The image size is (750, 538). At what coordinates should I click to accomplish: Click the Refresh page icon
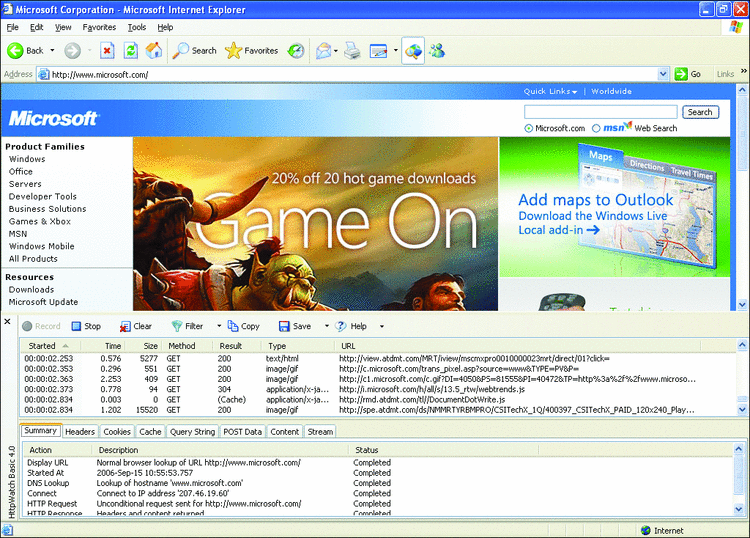pos(131,51)
